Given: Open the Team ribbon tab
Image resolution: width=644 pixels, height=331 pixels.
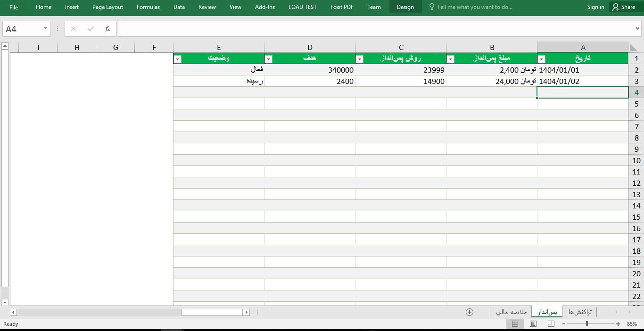Looking at the screenshot, I should click(x=374, y=7).
